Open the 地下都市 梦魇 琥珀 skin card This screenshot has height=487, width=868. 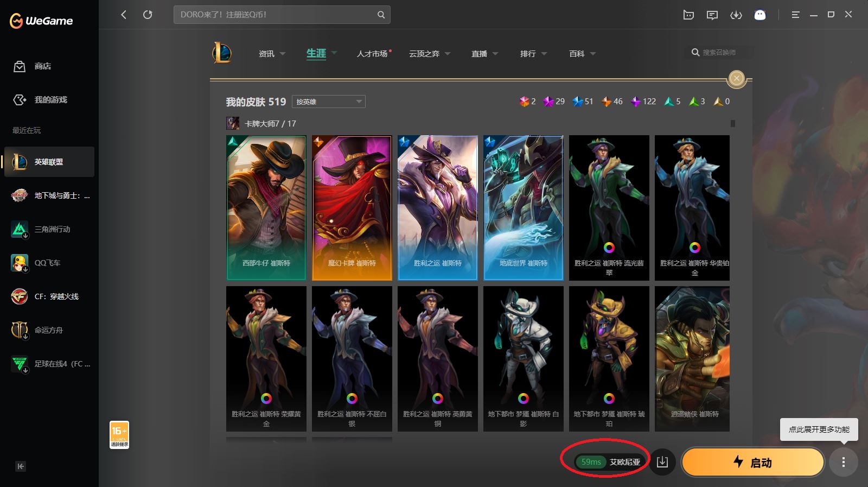pos(609,359)
